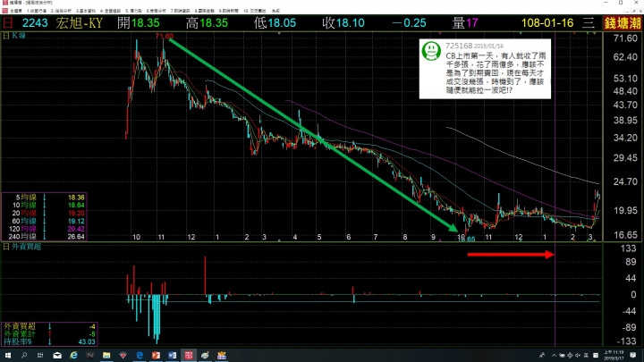Click the 外資買超 value row

click(49, 327)
